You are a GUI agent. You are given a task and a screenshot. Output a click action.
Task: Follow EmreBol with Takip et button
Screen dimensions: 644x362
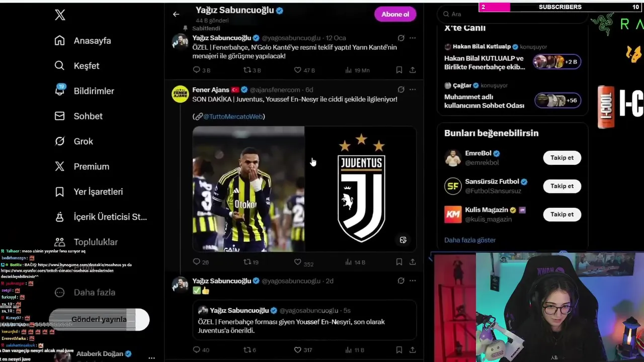coord(562,158)
